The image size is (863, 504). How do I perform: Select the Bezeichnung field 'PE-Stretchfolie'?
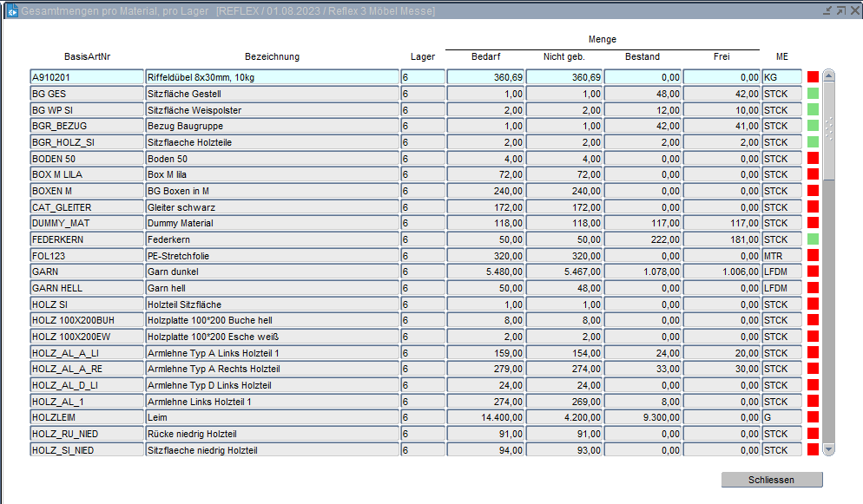[x=272, y=256]
